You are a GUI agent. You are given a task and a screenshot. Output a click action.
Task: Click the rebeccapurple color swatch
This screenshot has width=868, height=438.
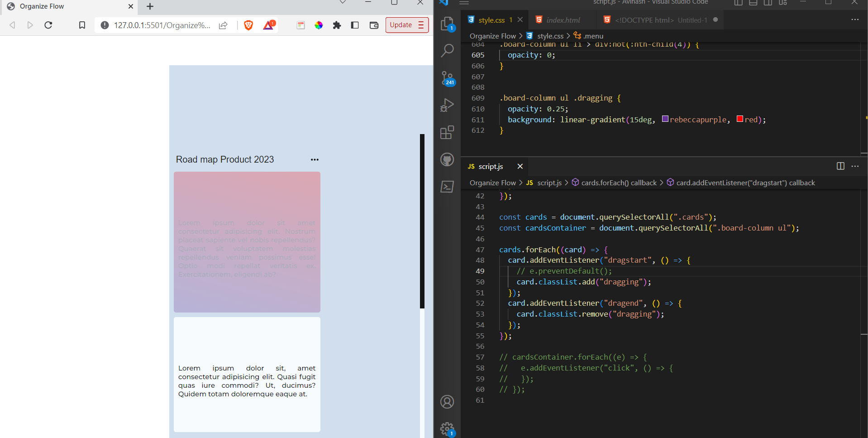tap(665, 119)
